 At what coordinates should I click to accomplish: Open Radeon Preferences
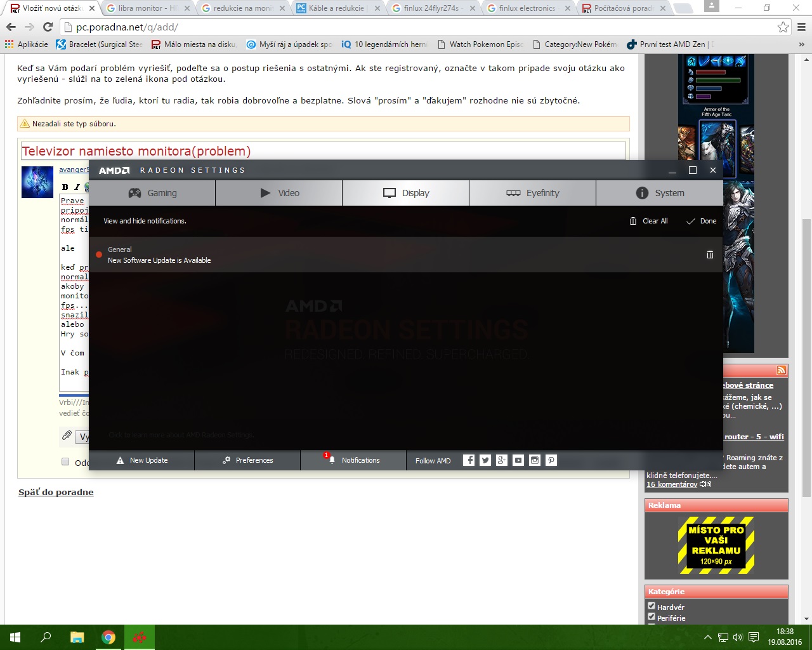[x=247, y=460]
